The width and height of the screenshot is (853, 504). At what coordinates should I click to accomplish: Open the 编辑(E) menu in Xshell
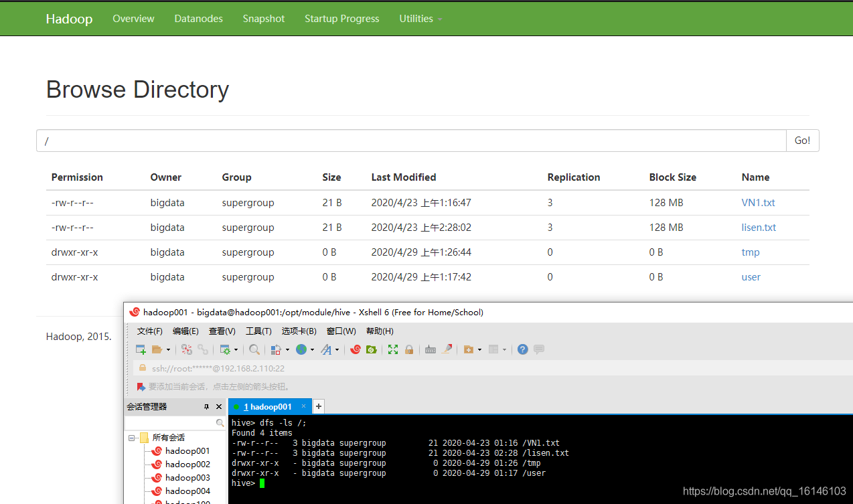185,331
